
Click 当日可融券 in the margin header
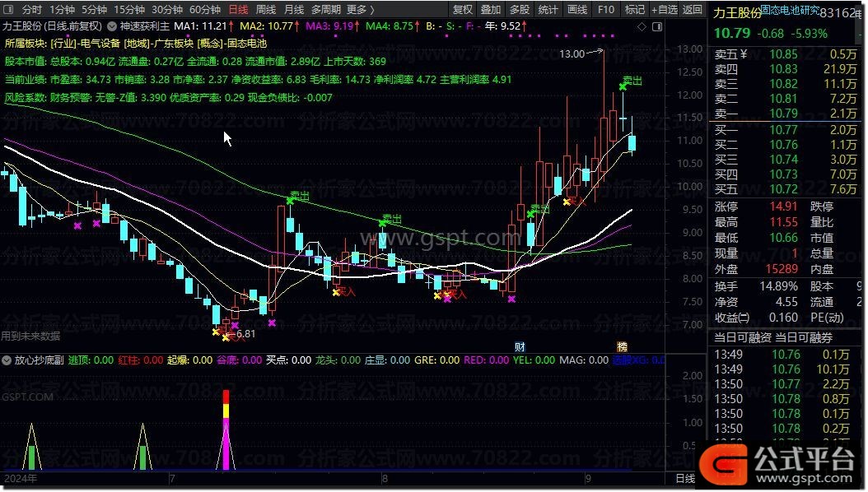pos(803,338)
